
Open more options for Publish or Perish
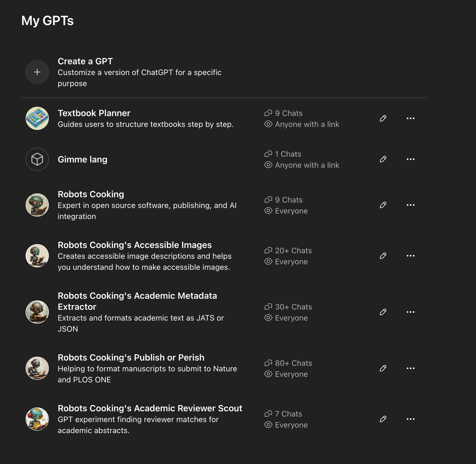411,368
